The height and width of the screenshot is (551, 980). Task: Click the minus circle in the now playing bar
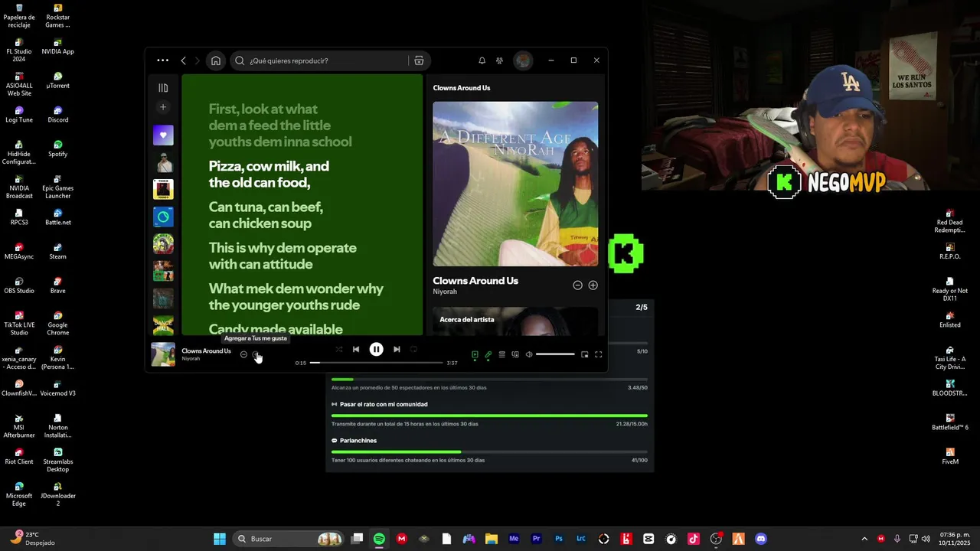243,354
